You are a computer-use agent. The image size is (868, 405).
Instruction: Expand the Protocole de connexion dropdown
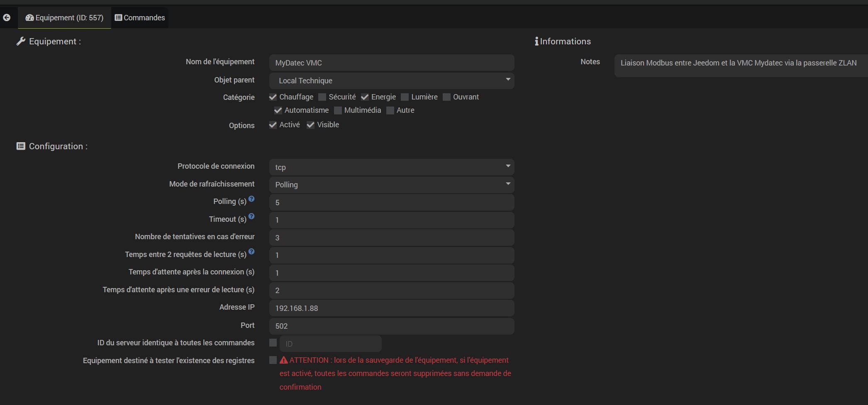coord(391,167)
